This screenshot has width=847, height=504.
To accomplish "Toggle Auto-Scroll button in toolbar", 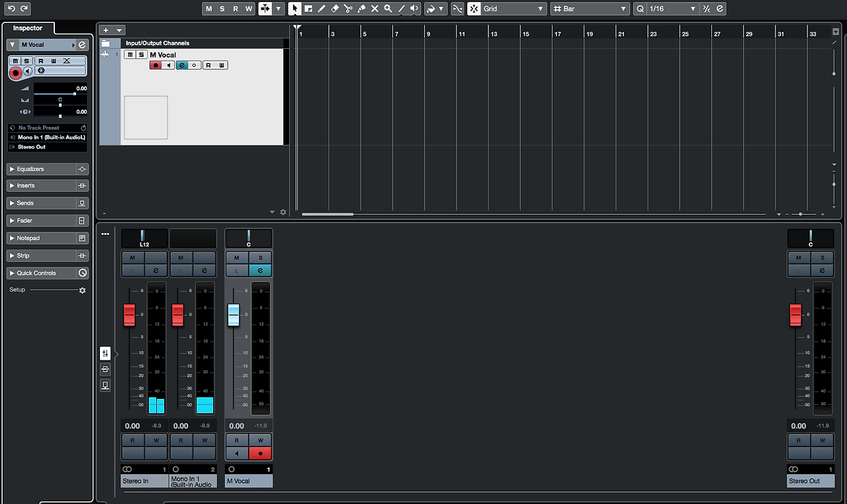I will 265,9.
